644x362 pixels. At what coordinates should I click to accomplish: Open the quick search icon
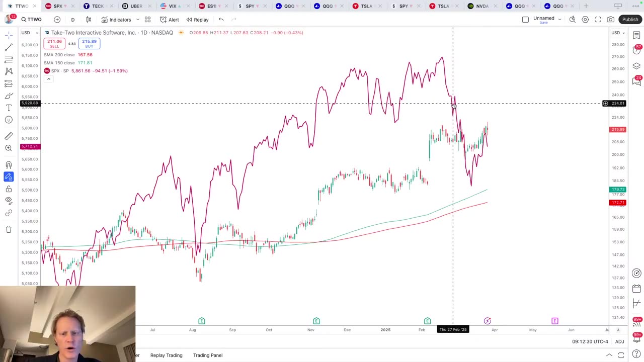[x=572, y=20]
